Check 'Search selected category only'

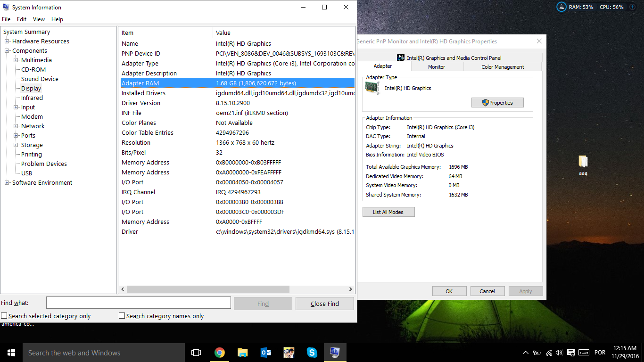point(4,316)
